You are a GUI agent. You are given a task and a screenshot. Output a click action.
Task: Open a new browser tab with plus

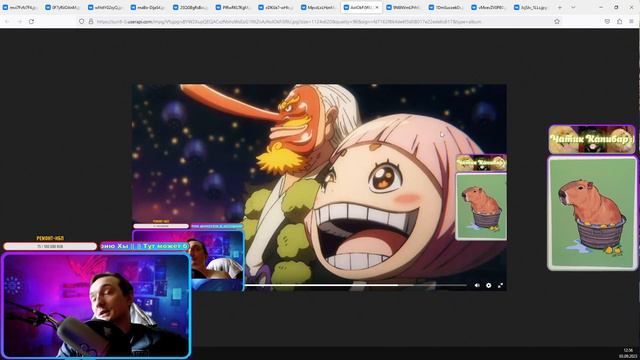tap(560, 7)
